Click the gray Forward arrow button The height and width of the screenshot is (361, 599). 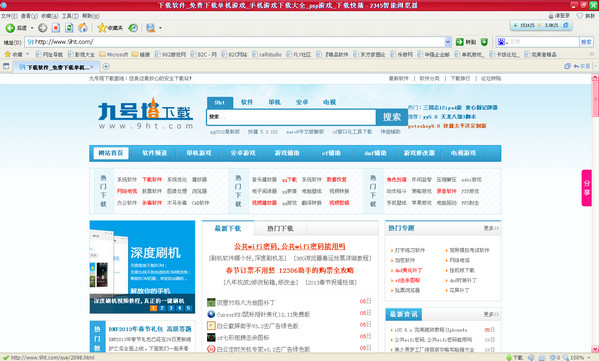point(42,28)
